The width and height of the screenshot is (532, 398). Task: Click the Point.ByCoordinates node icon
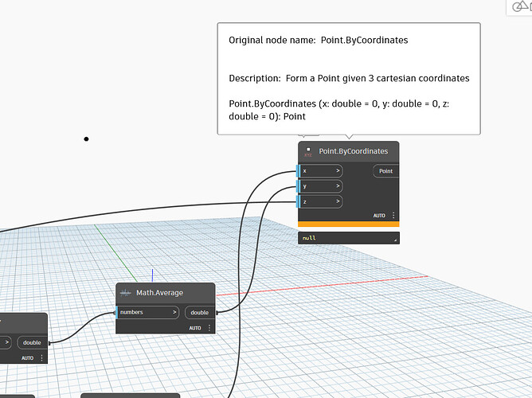(x=308, y=151)
